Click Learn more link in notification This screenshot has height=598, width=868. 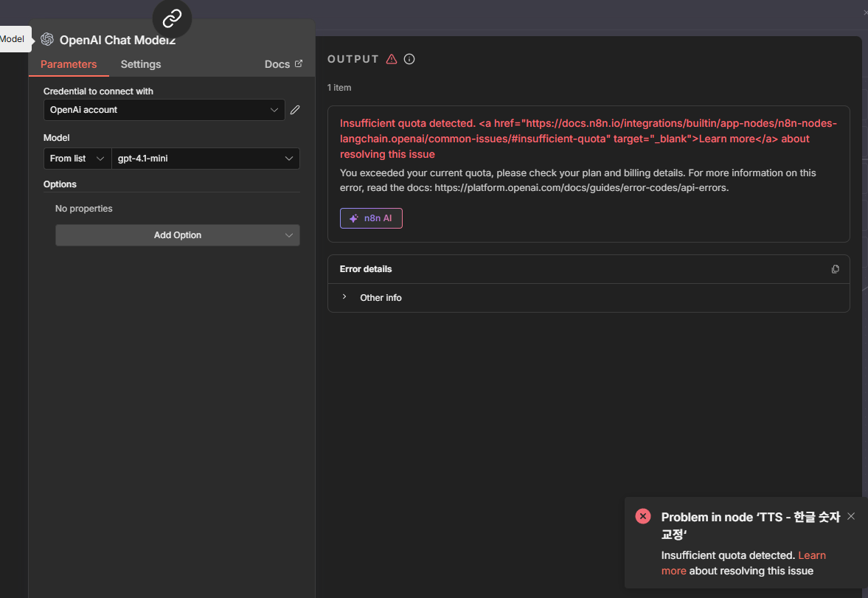(811, 555)
